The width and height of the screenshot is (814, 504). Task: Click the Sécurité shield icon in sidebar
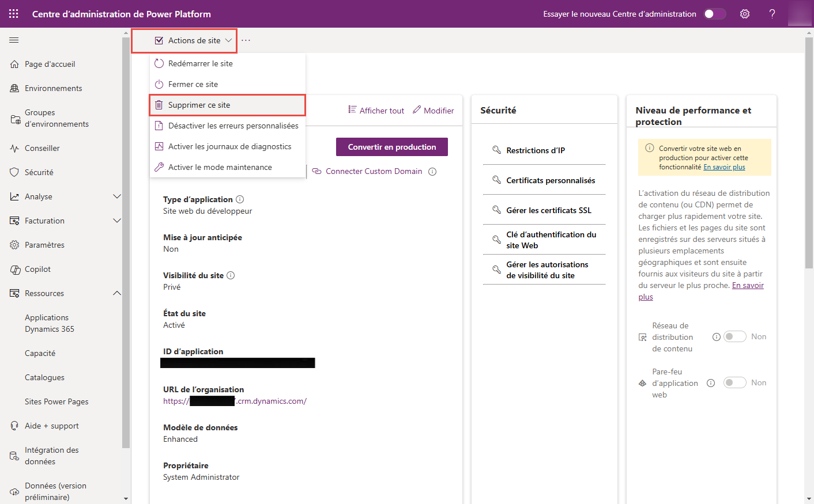[x=14, y=172]
